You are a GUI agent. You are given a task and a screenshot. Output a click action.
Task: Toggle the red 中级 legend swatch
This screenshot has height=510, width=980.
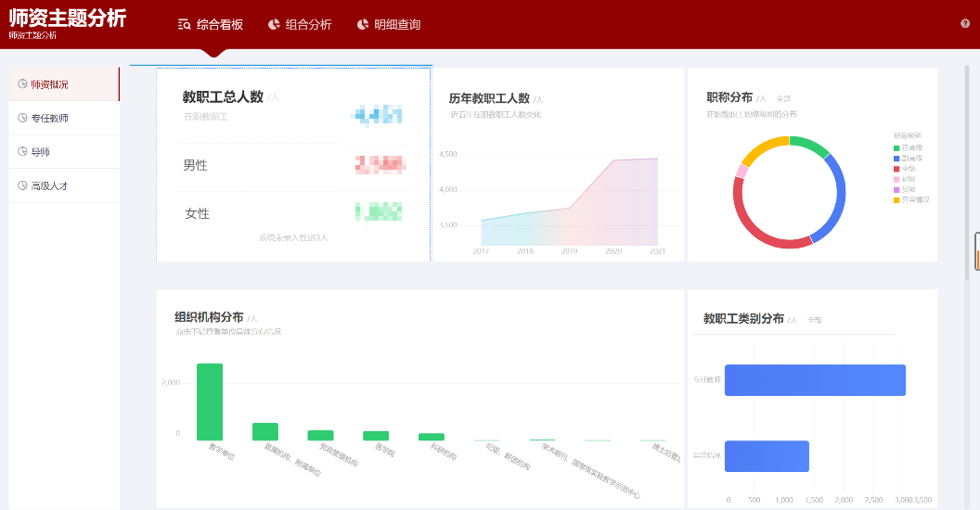coord(896,169)
